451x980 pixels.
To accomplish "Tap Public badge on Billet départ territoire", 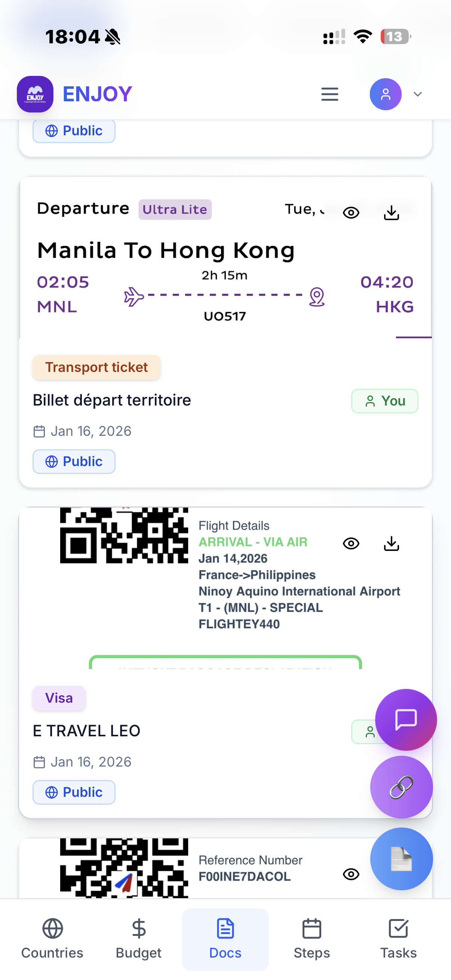I will (x=74, y=462).
